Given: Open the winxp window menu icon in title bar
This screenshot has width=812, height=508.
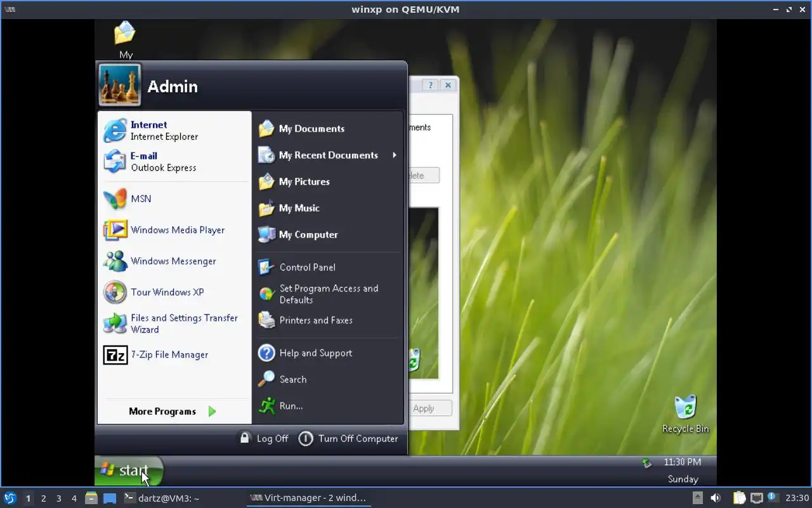Looking at the screenshot, I should 10,10.
